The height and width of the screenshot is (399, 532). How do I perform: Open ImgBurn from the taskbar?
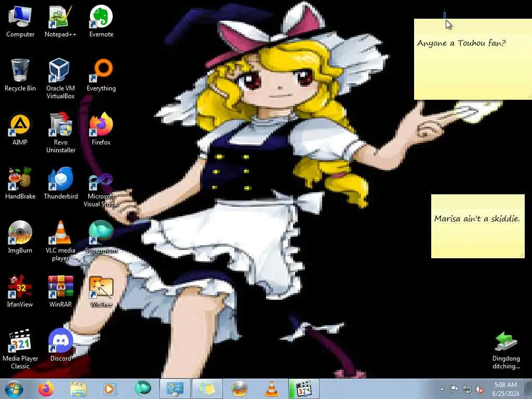click(x=240, y=389)
